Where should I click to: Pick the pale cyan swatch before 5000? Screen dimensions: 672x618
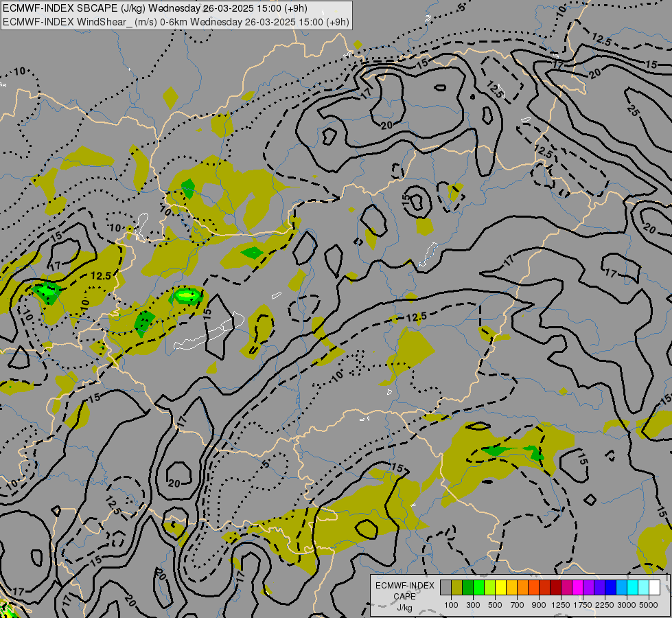click(x=644, y=588)
